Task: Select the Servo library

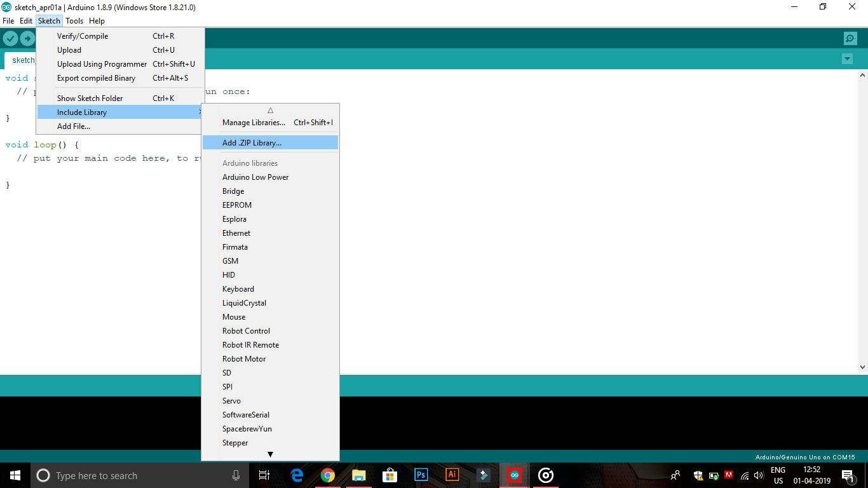Action: point(231,400)
